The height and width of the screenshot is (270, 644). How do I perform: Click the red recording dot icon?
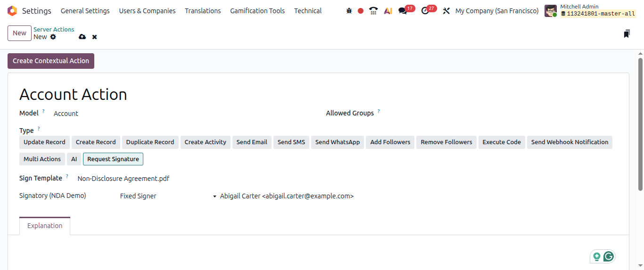tap(361, 11)
